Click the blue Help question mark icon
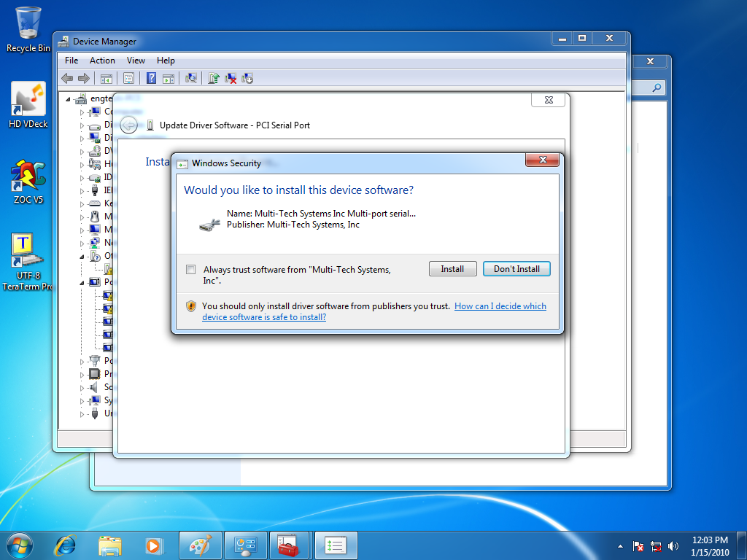The height and width of the screenshot is (560, 747). [x=151, y=78]
